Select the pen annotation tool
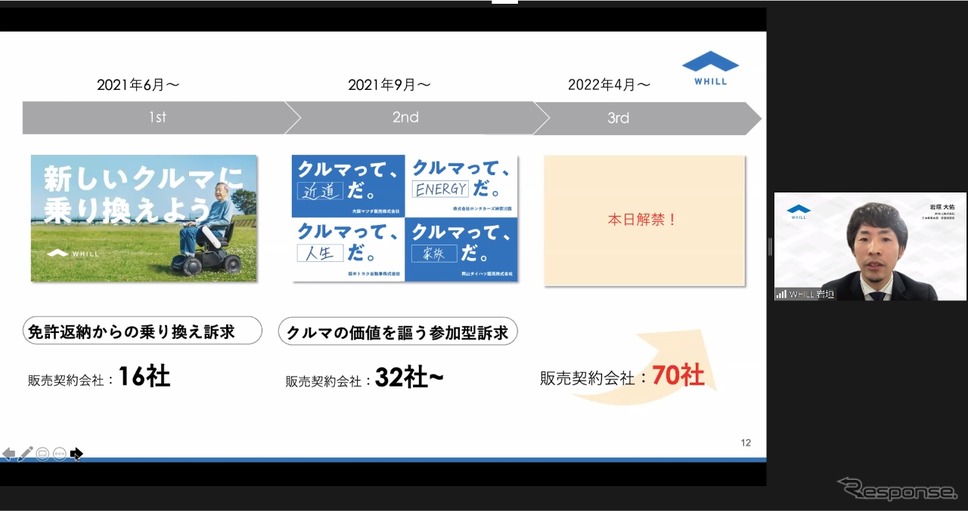This screenshot has width=968, height=511. (25, 454)
